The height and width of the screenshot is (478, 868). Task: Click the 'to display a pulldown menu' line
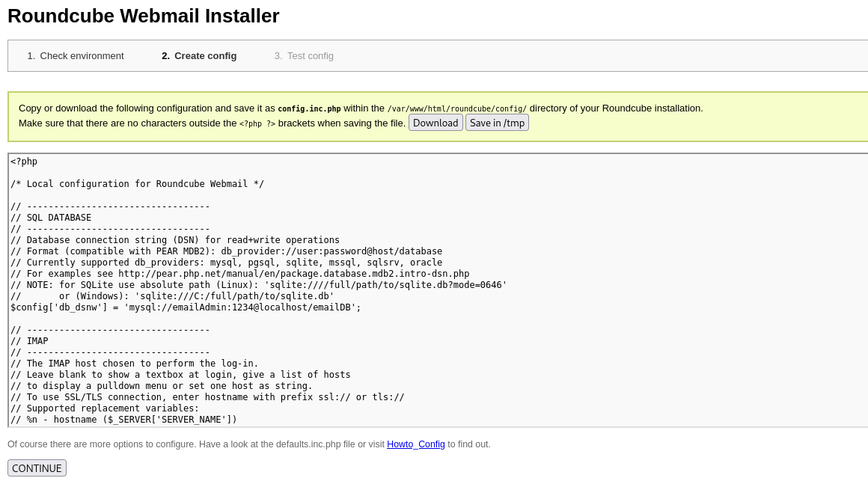coord(162,385)
